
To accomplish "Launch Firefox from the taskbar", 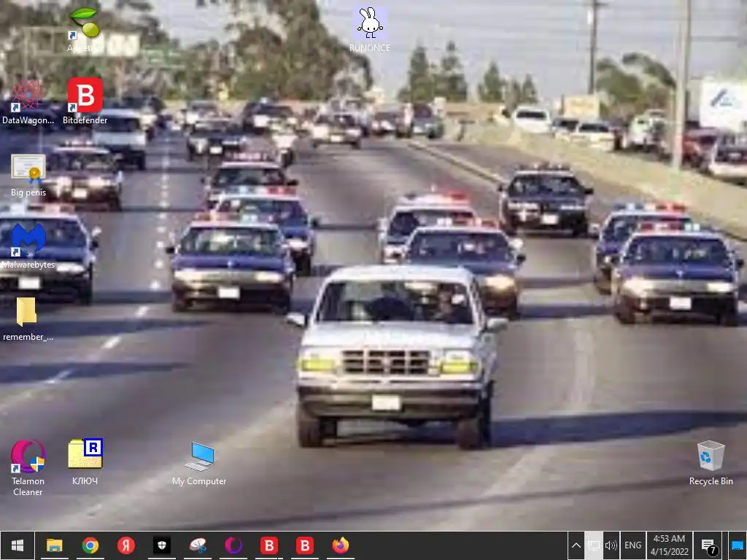I will (x=341, y=545).
